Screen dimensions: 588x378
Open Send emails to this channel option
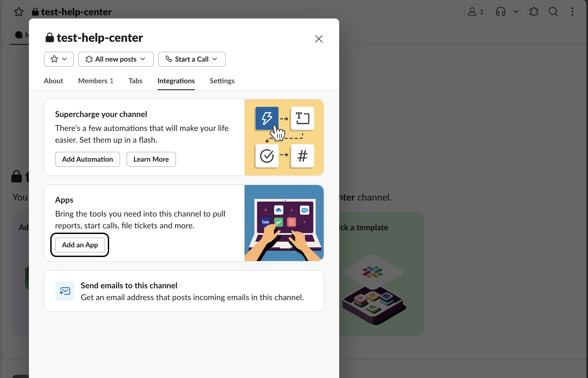tap(184, 291)
